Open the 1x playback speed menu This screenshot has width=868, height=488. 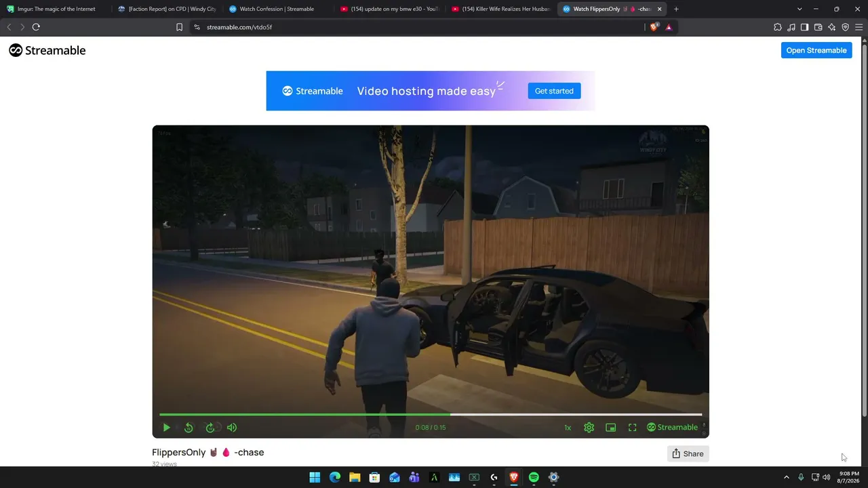pyautogui.click(x=568, y=428)
